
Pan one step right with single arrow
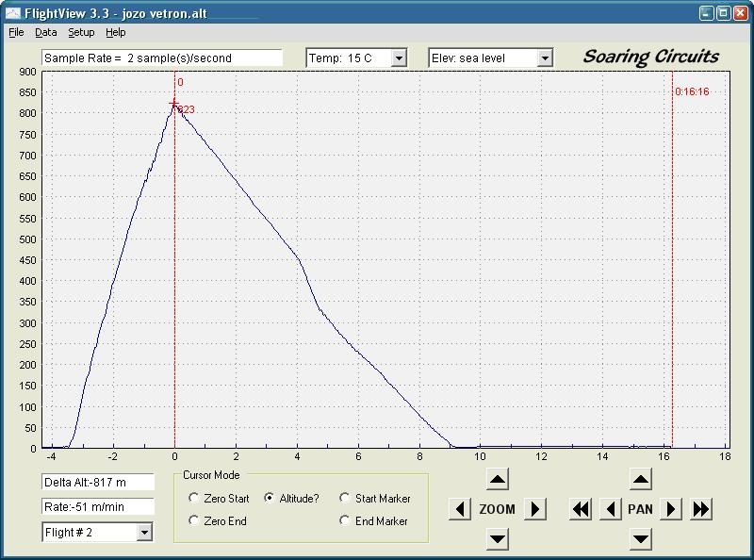click(x=671, y=509)
